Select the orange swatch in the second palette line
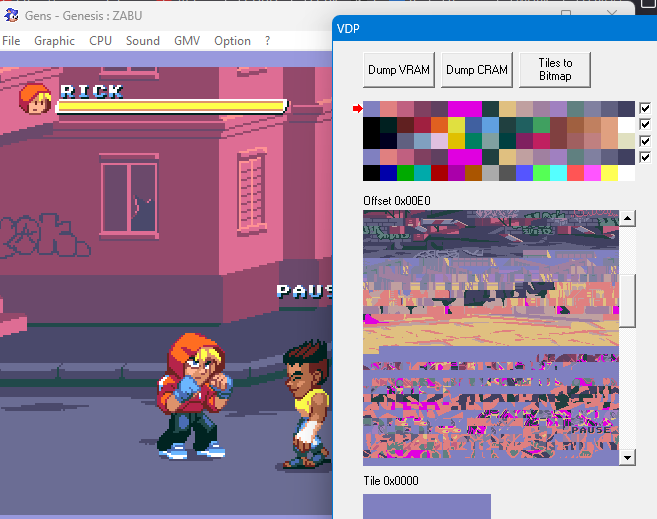 coord(440,125)
